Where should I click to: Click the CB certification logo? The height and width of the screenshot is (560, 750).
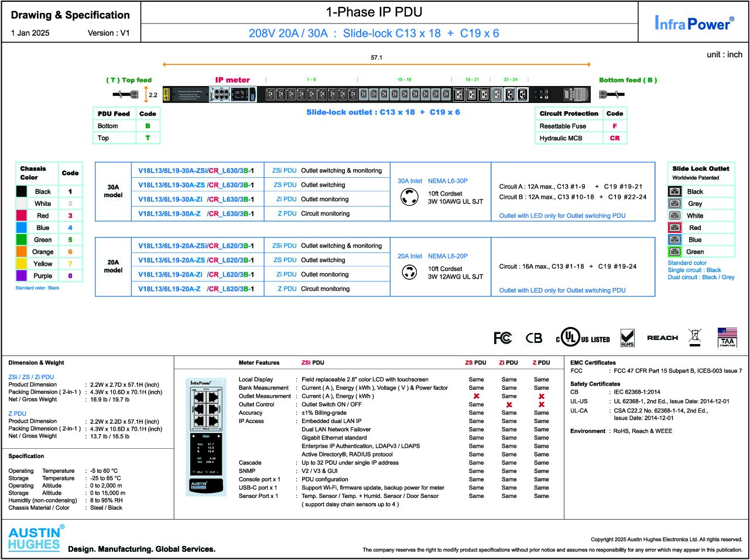pos(533,338)
